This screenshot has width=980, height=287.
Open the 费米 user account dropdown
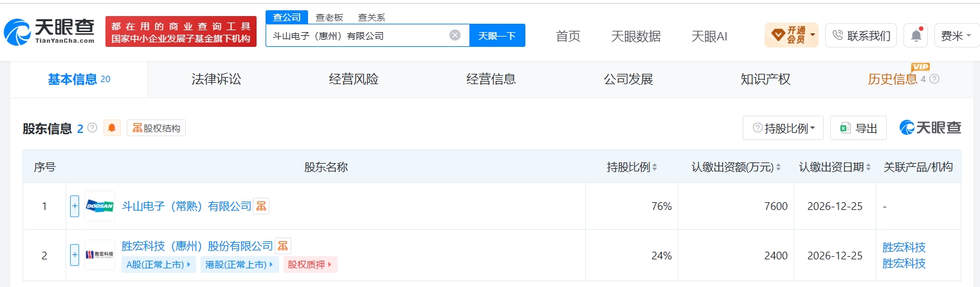[x=956, y=36]
